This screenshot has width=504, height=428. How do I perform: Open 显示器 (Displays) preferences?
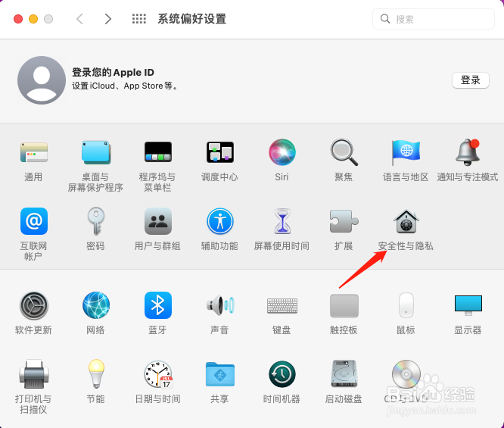pos(468,305)
